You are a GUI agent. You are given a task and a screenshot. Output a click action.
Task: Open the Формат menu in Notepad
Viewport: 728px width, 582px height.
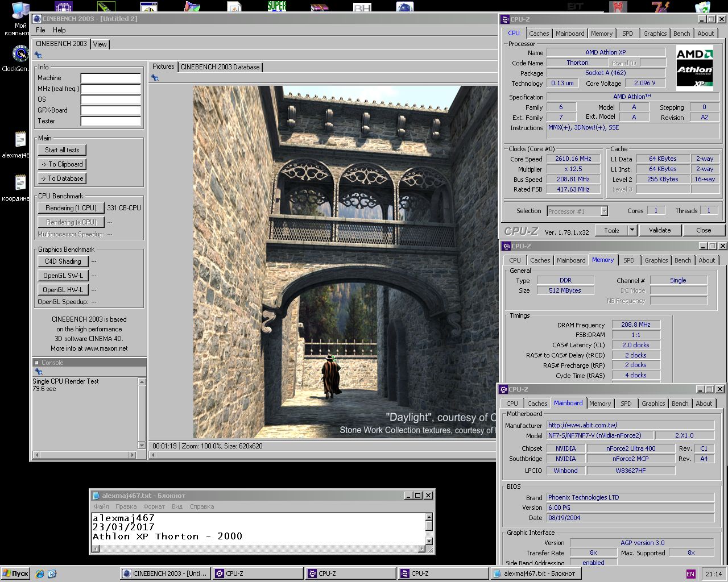point(154,506)
